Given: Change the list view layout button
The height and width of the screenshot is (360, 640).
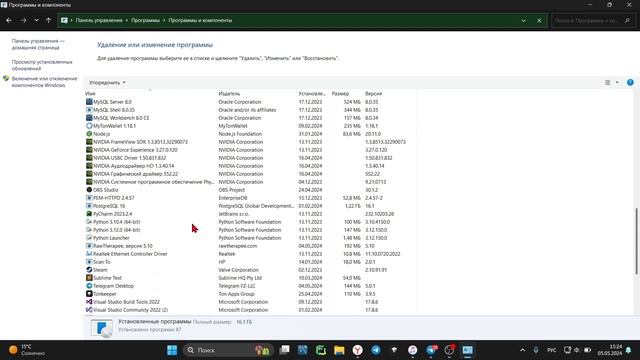Looking at the screenshot, I should (607, 82).
